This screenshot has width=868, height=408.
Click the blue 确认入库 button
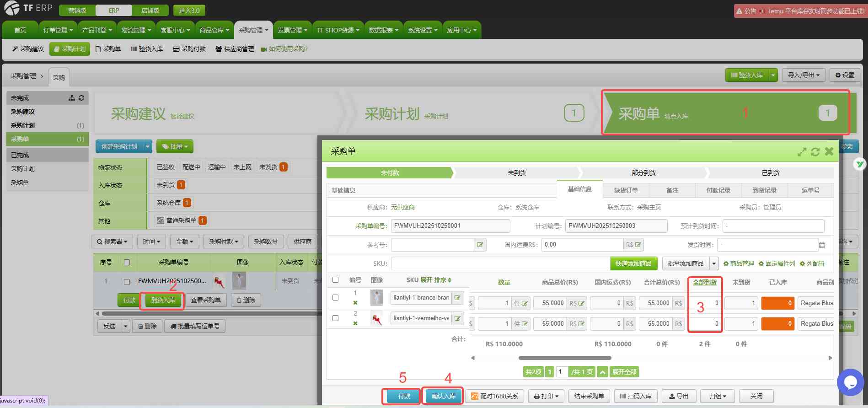(443, 396)
